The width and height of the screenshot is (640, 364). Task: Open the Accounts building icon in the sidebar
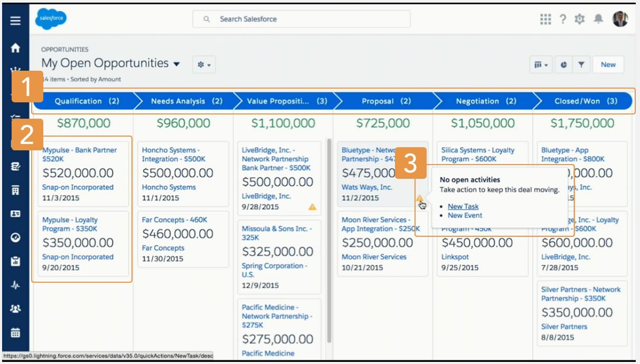pos(15,190)
